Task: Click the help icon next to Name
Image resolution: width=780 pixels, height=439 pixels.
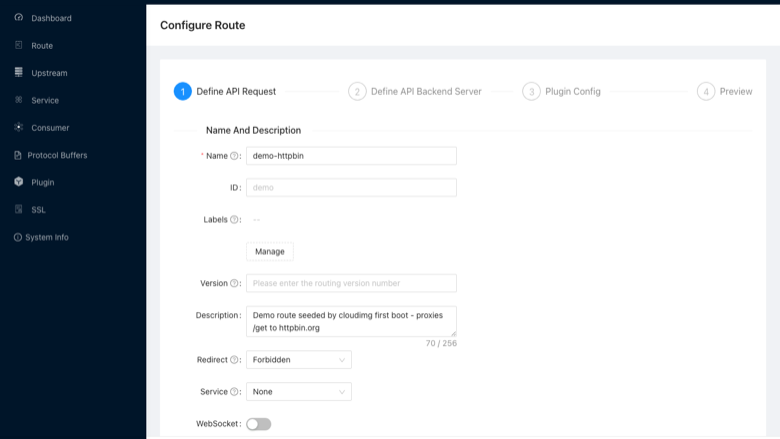Action: [x=234, y=156]
